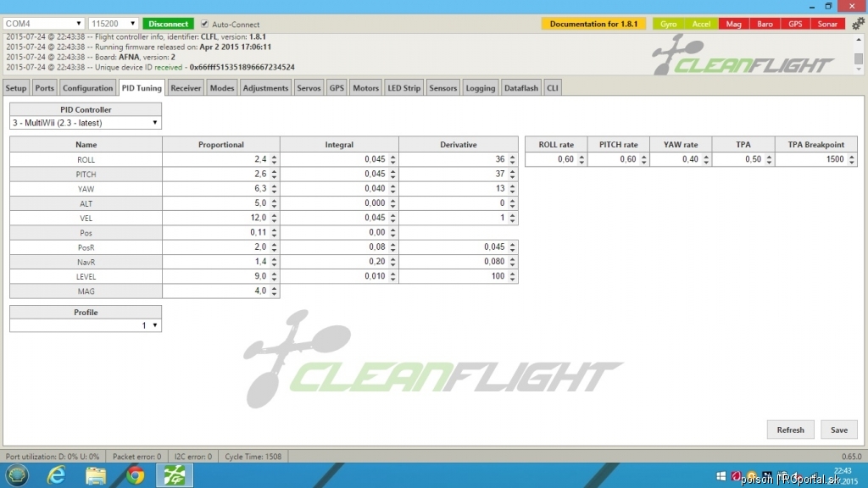The height and width of the screenshot is (488, 868).
Task: Click the I2C error: 0 status text
Action: click(192, 457)
